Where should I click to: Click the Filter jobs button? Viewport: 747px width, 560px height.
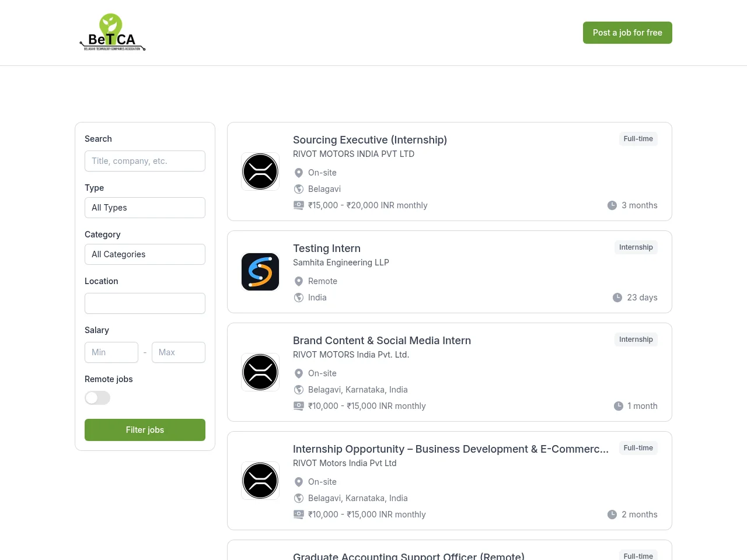(x=145, y=430)
